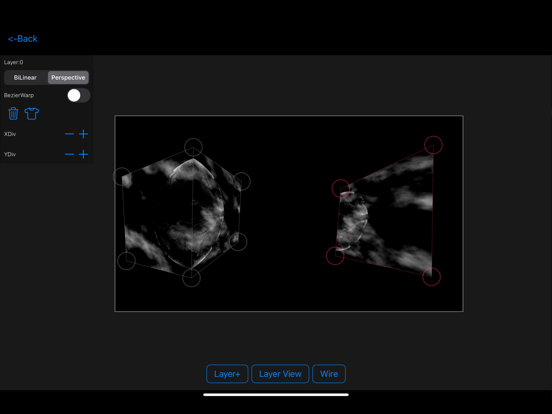Viewport: 552px width, 414px height.
Task: Increase XDiv with the plus icon
Action: pos(83,134)
